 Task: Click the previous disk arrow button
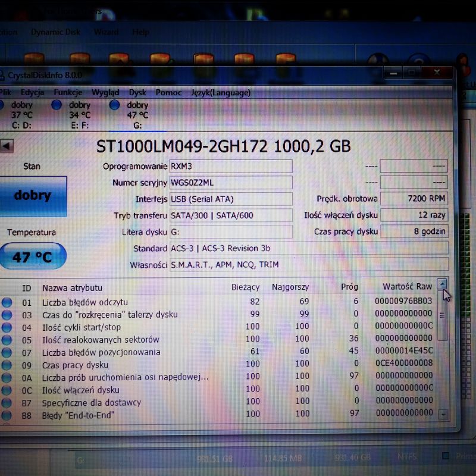pyautogui.click(x=7, y=146)
